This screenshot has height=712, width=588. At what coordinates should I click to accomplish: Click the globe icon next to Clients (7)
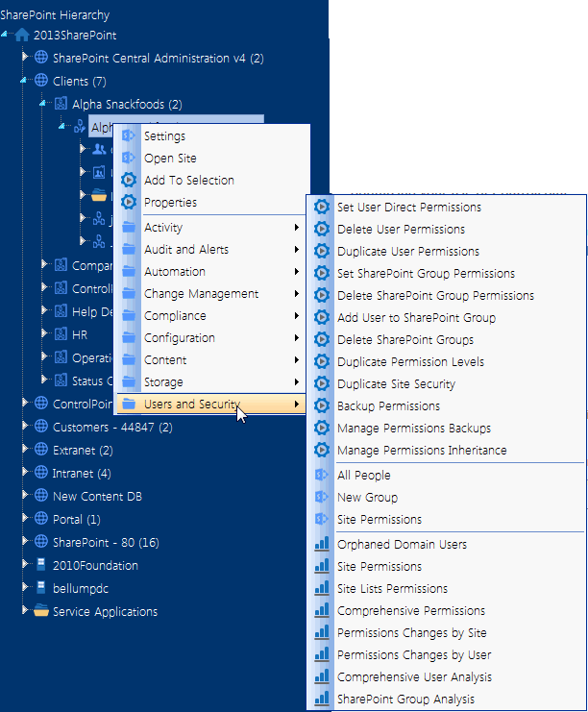pyautogui.click(x=41, y=81)
